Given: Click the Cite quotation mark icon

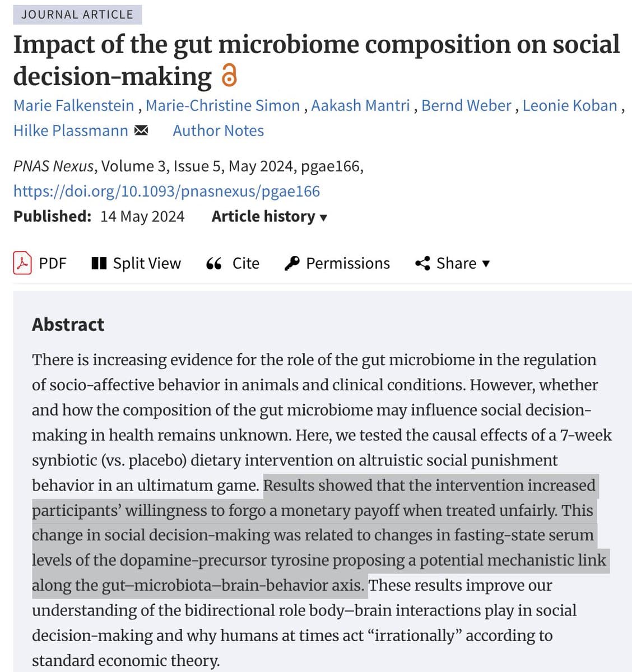Looking at the screenshot, I should 213,263.
